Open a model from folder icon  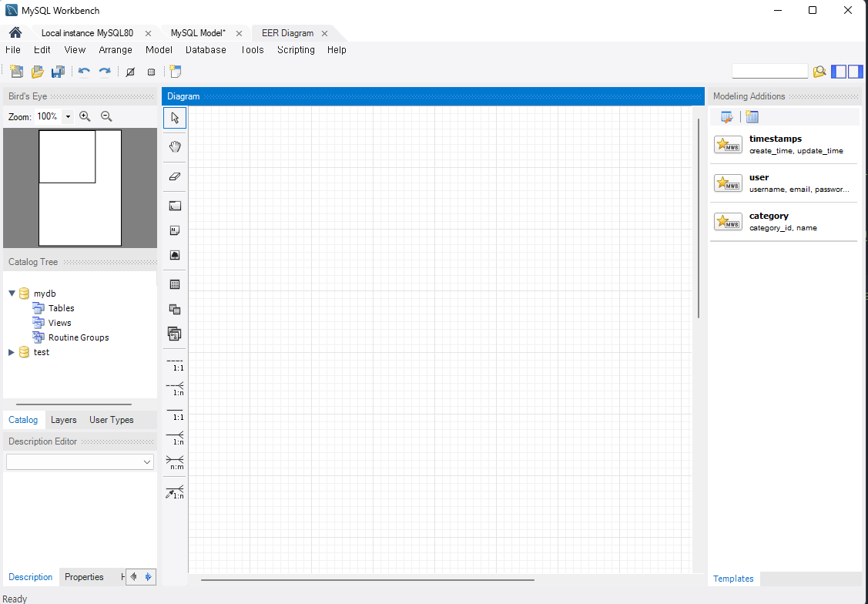37,72
